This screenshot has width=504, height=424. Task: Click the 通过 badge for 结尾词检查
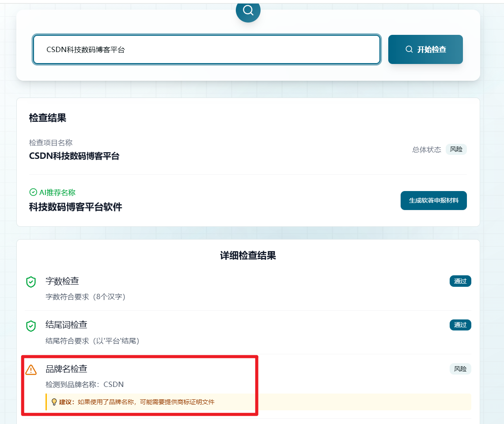[460, 325]
